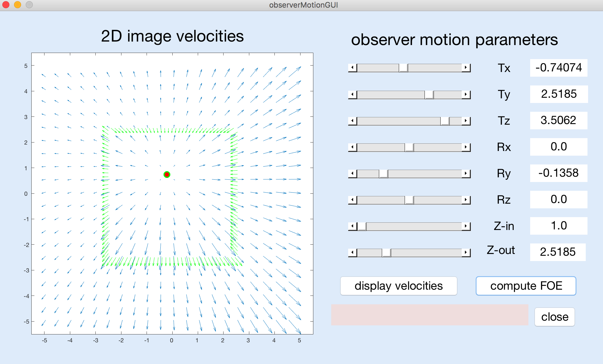Click the left arrow of Tz slider
This screenshot has width=603, height=364.
(x=352, y=121)
